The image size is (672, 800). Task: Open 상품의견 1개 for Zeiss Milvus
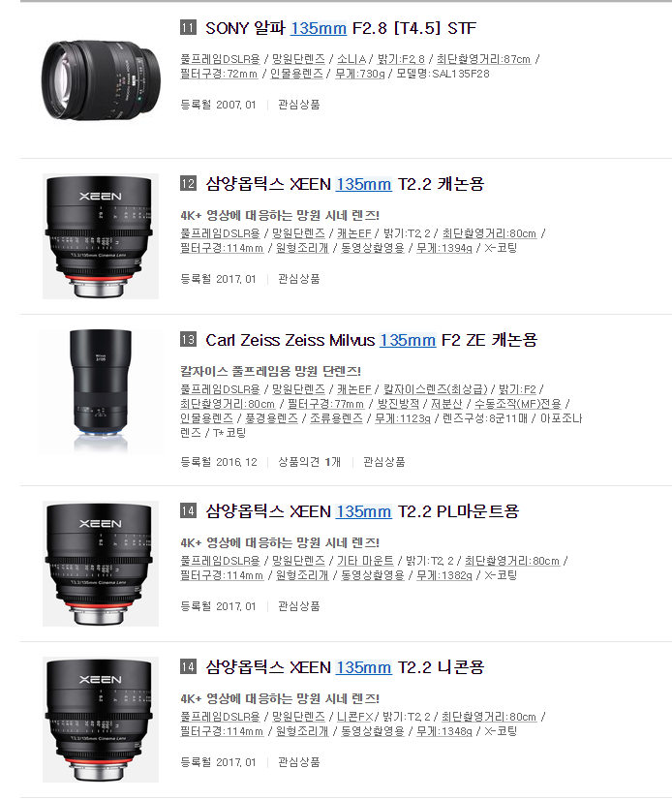[x=309, y=462]
